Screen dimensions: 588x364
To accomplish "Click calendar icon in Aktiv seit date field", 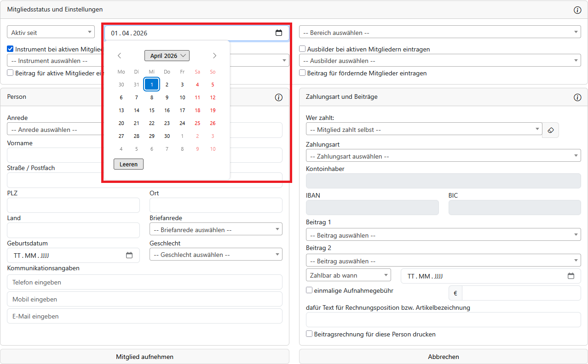I will tap(278, 33).
